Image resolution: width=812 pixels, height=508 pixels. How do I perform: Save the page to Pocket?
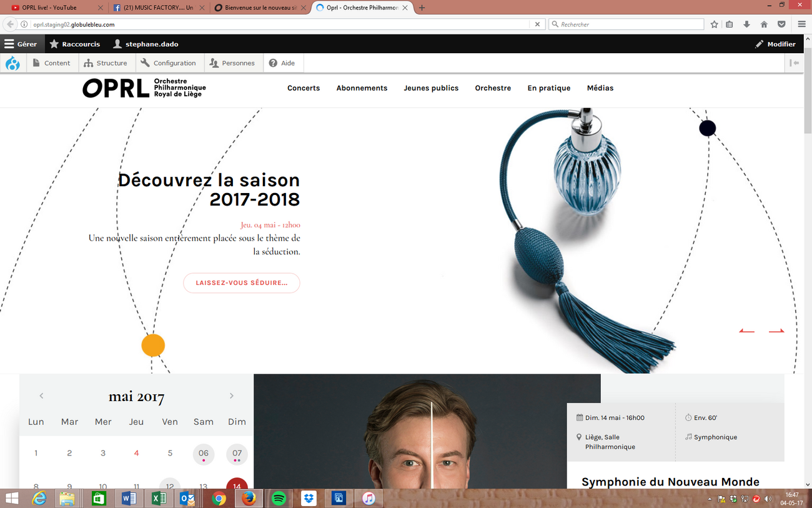click(x=781, y=24)
